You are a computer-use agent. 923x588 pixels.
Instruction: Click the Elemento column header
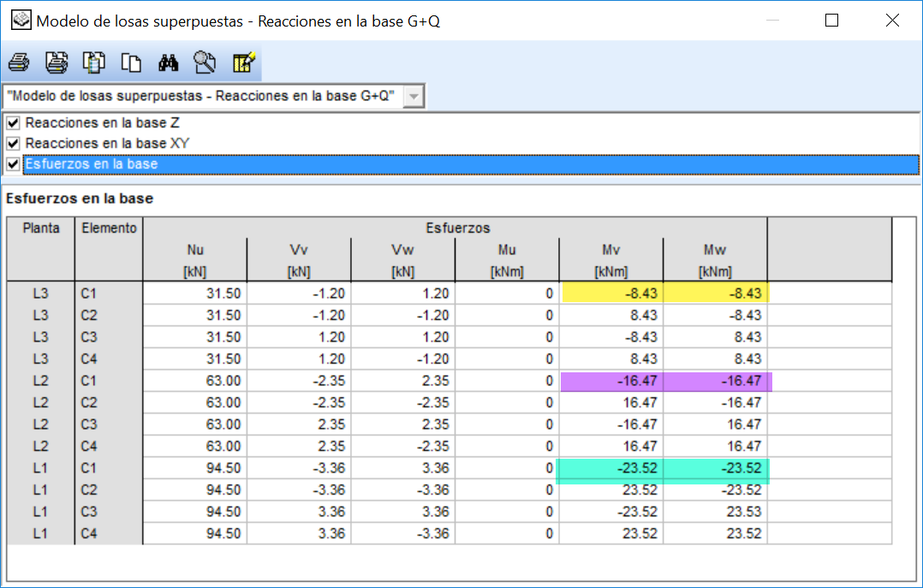point(109,229)
